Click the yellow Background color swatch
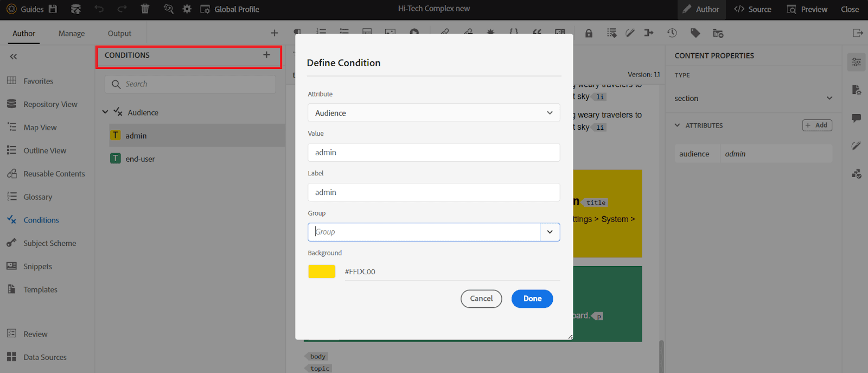This screenshot has width=868, height=373. pos(322,271)
